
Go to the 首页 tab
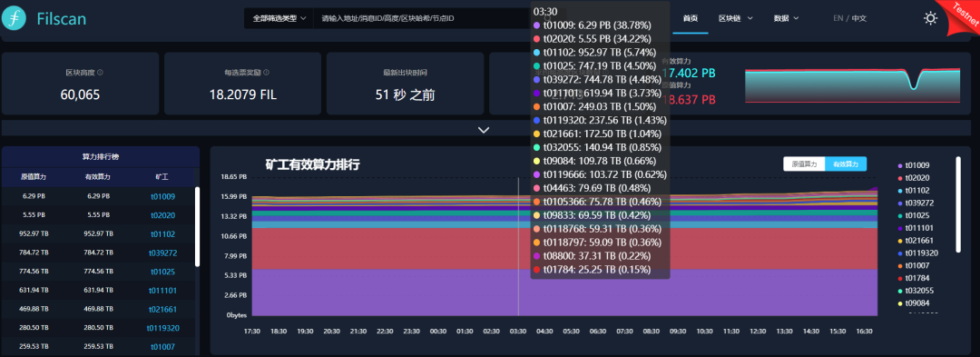tap(690, 18)
